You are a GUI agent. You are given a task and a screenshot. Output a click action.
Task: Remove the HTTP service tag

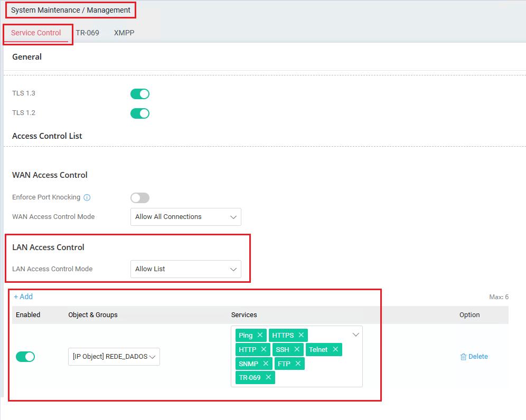pos(264,349)
